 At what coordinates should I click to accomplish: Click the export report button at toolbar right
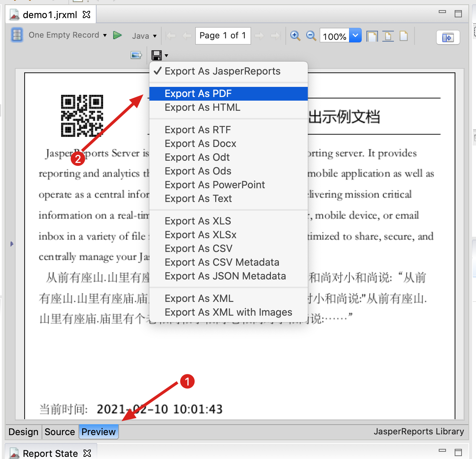tap(448, 37)
